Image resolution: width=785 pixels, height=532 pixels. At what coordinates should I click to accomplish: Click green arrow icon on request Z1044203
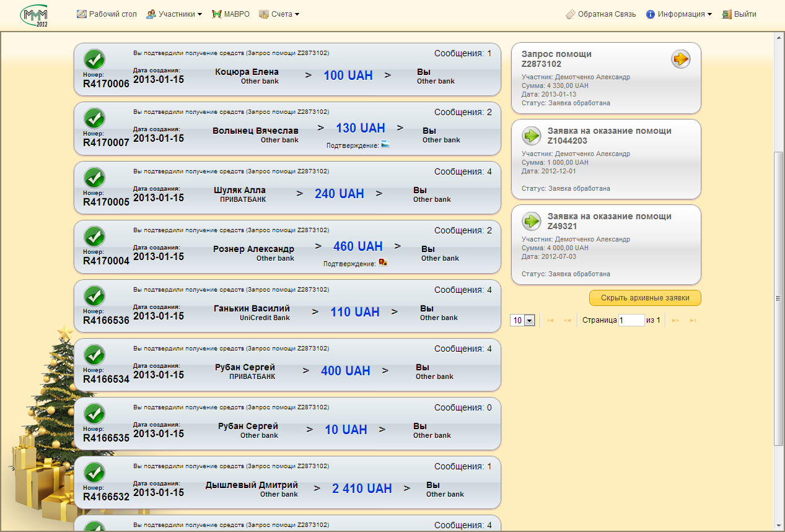click(x=532, y=135)
